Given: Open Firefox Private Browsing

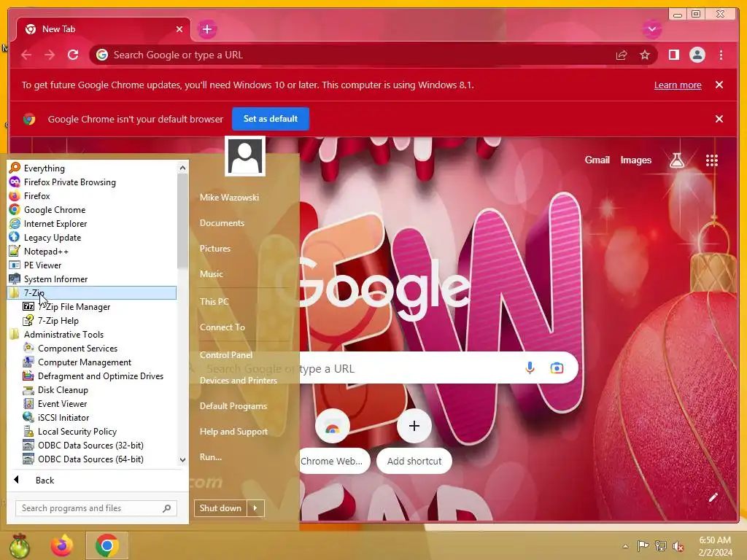Looking at the screenshot, I should [92, 182].
